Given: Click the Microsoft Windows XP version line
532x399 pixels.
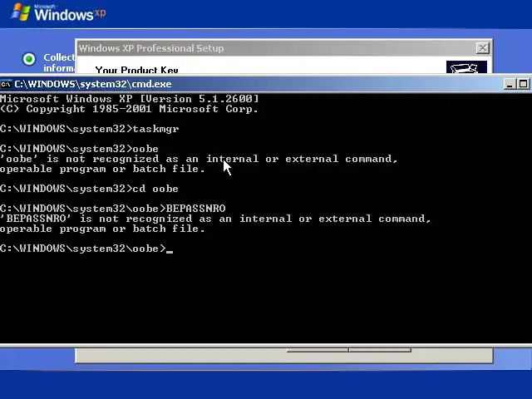Looking at the screenshot, I should (x=130, y=99).
